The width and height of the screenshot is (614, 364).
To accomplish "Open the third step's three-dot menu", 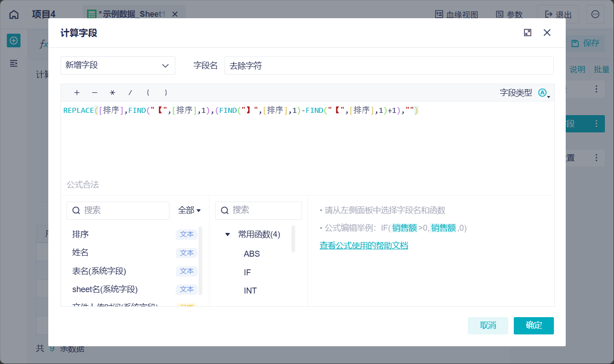I will coord(597,158).
